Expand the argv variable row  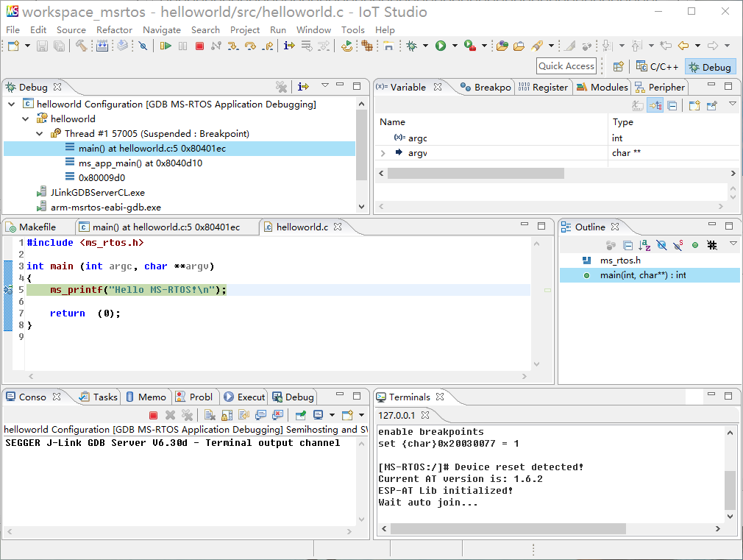pos(383,153)
